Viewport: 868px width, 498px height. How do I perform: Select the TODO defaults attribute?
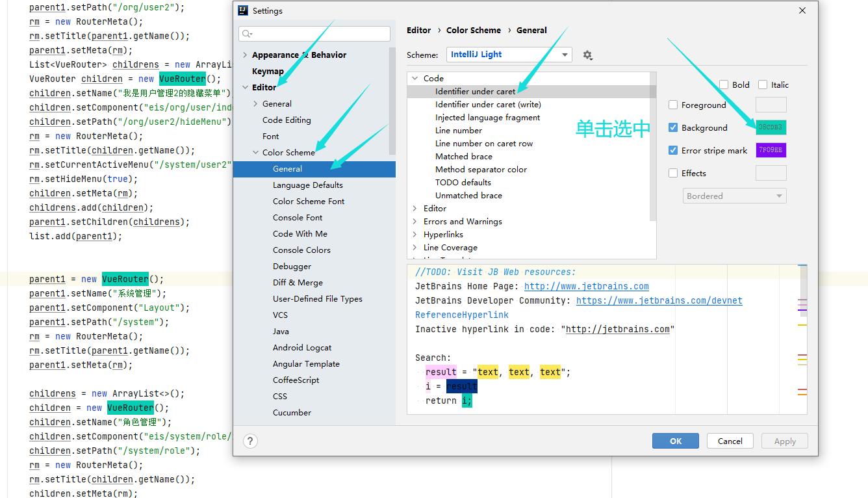[x=463, y=182]
